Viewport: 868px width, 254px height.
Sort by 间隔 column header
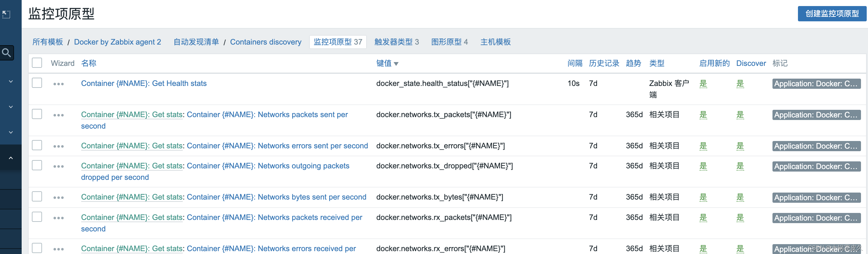[575, 63]
